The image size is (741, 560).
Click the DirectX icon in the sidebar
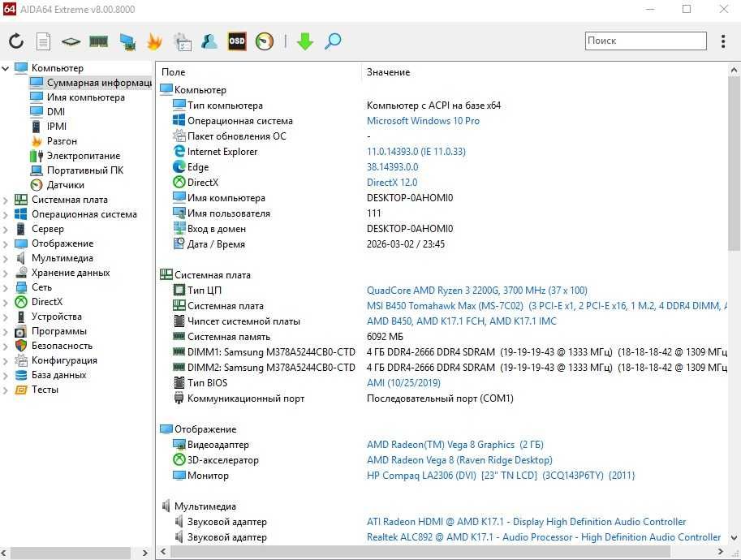[x=21, y=302]
